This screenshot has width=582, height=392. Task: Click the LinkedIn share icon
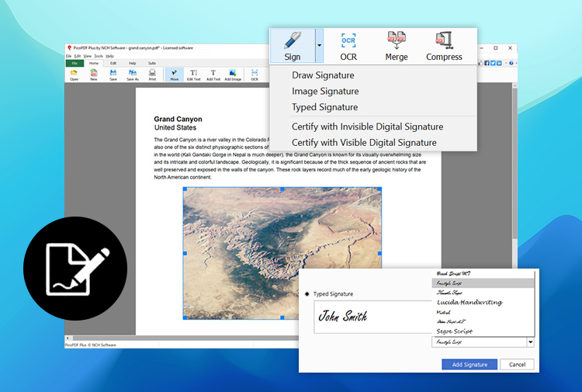pyautogui.click(x=498, y=63)
